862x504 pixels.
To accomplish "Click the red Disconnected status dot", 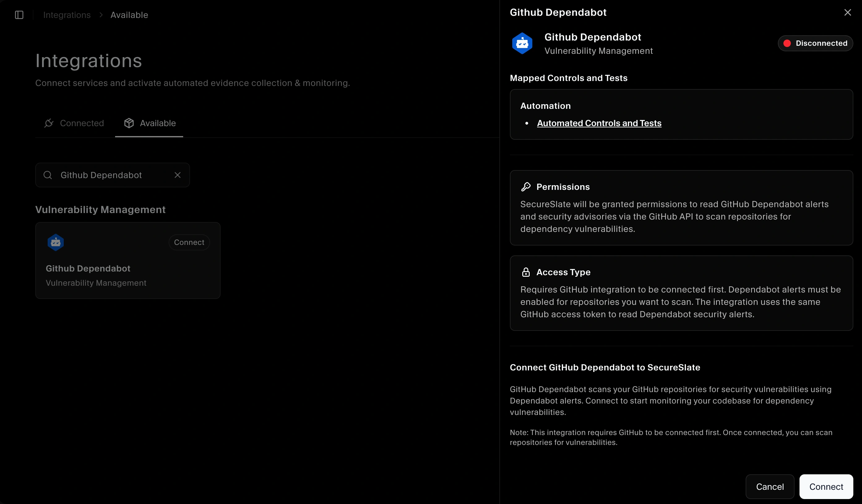I will (788, 43).
